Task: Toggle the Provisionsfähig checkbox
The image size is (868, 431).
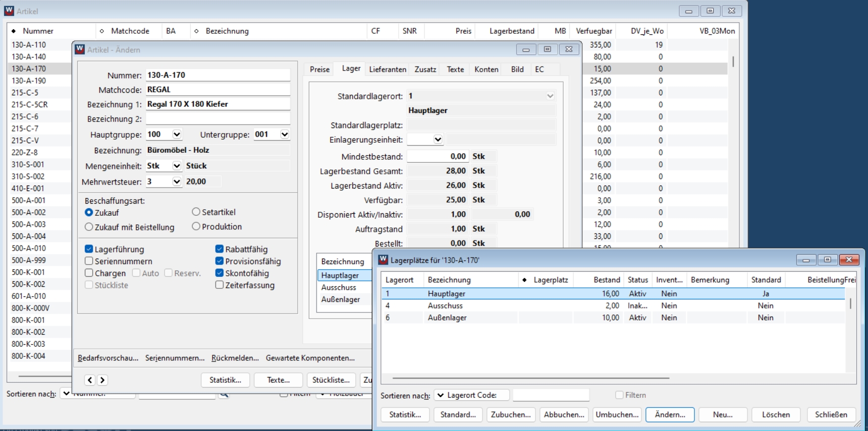Action: tap(219, 261)
